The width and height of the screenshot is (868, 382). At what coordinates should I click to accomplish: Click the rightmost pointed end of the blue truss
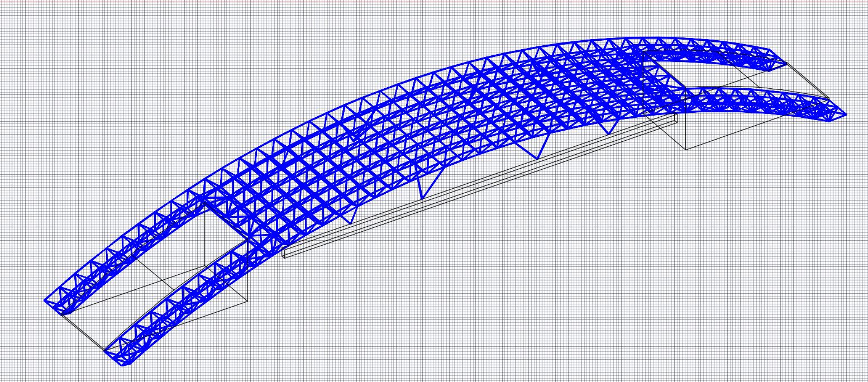point(844,114)
